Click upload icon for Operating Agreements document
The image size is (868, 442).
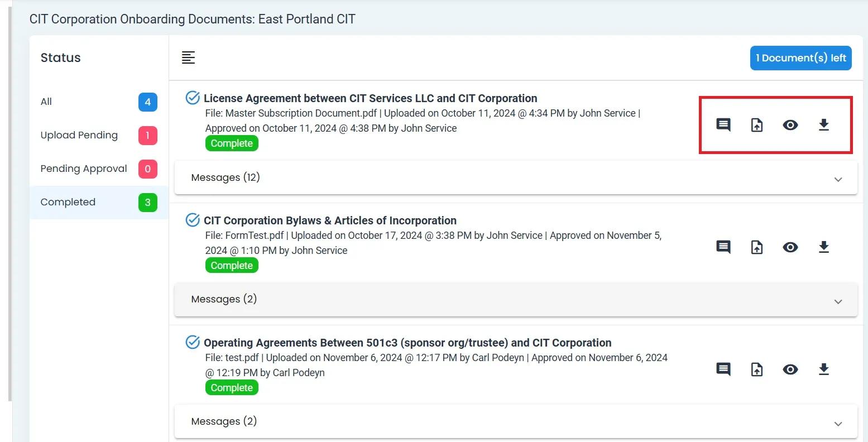point(757,369)
